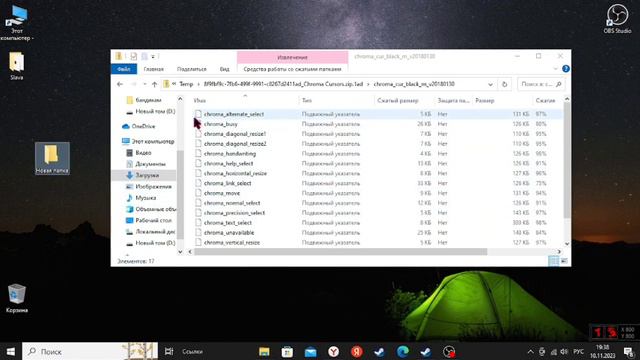Viewport: 640px width, 360px height.
Task: Go back using the Explorer back arrow
Action: (120, 84)
